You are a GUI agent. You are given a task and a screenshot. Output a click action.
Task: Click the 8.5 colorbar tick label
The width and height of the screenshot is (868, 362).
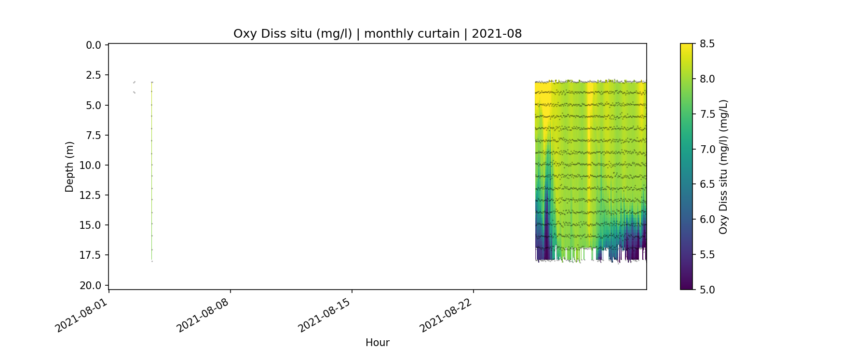pos(707,44)
